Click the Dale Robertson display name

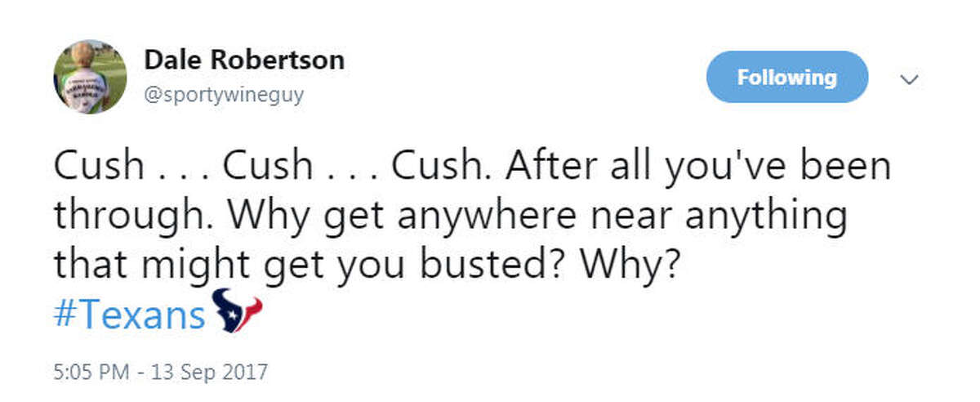244,60
